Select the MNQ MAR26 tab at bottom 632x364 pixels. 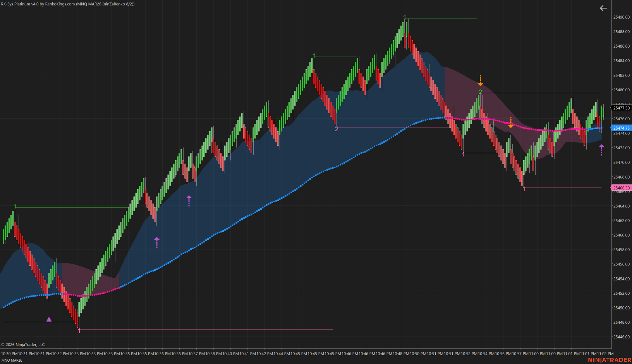point(12,360)
